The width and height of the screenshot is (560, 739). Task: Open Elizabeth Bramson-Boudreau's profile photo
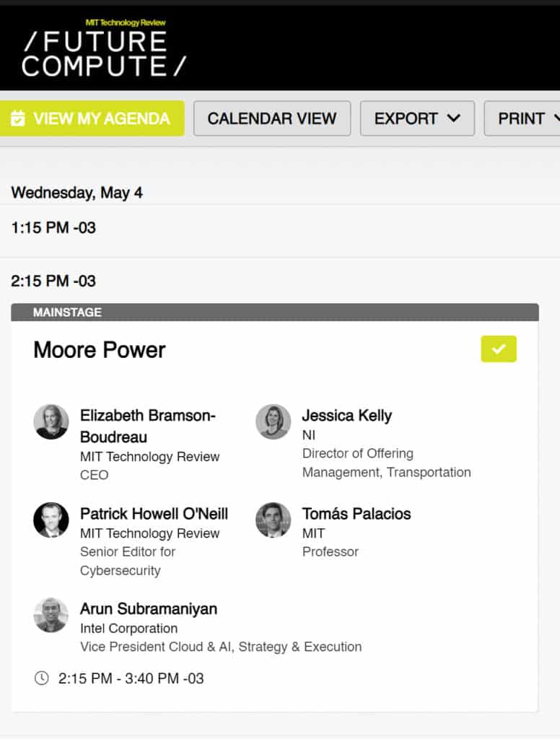point(51,421)
